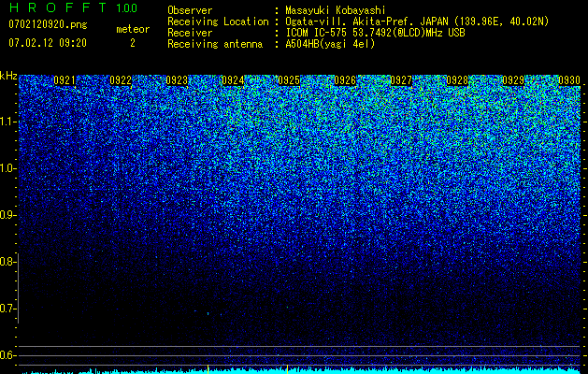
Task: Click the HROFFT title text
Action: tap(58, 7)
